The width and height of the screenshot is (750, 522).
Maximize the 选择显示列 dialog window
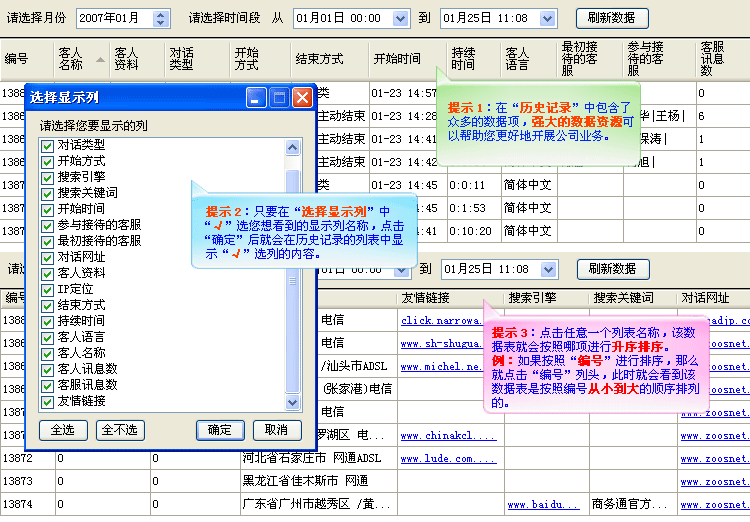pyautogui.click(x=279, y=98)
